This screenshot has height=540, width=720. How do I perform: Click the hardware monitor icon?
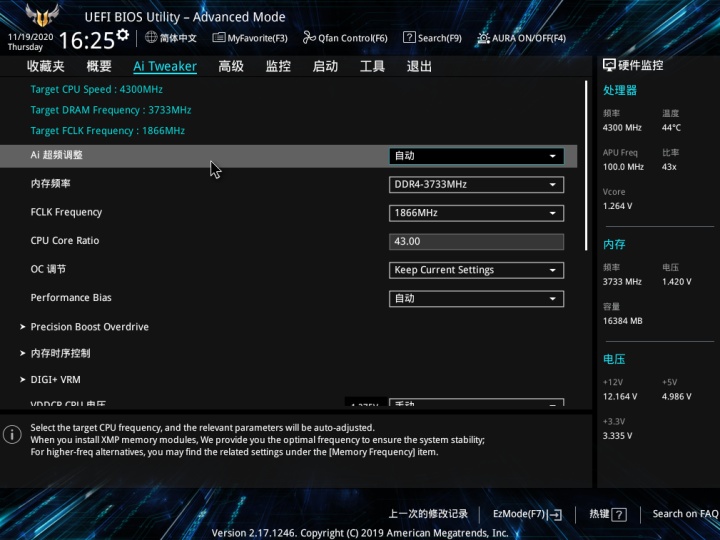[x=609, y=65]
